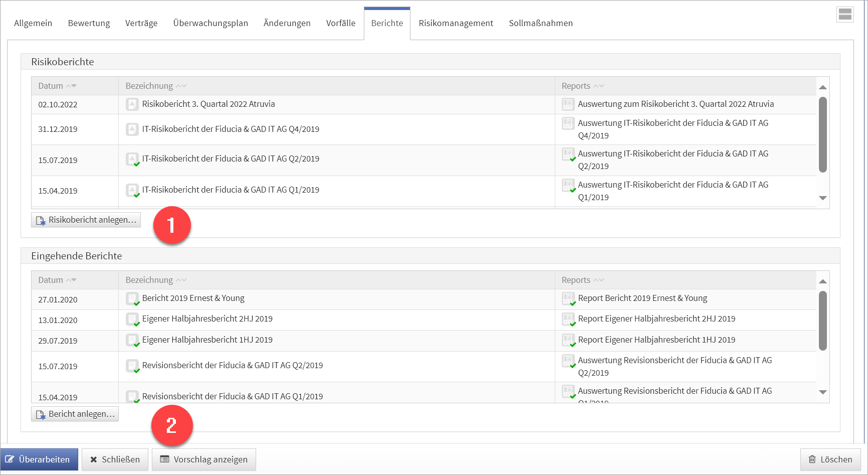
Task: Click report icon for Auswertung zum Risikobericht 3. Quartal
Action: (568, 104)
